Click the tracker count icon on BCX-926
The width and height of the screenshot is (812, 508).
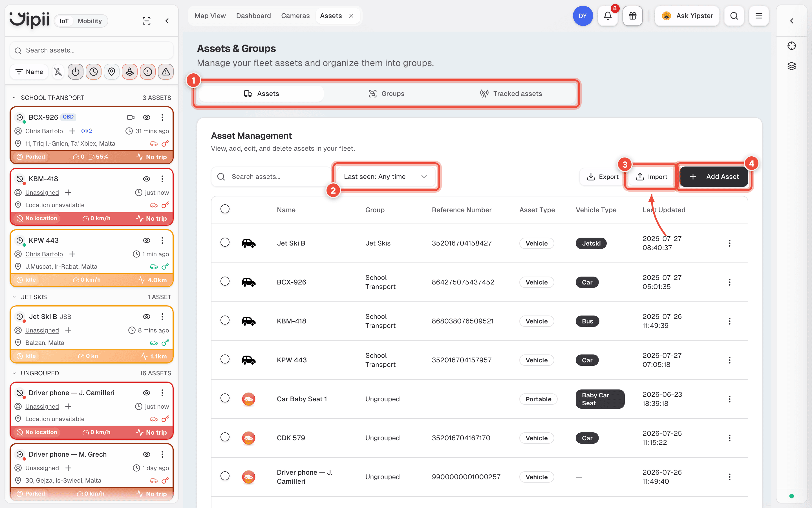pyautogui.click(x=87, y=131)
